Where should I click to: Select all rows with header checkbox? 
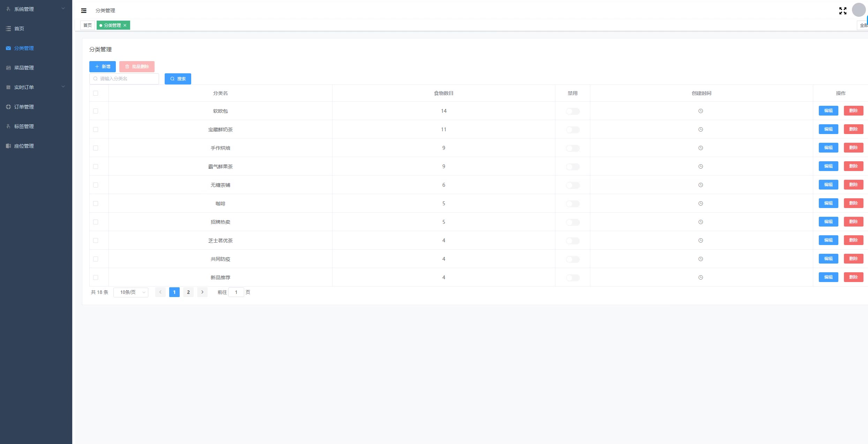pos(96,93)
